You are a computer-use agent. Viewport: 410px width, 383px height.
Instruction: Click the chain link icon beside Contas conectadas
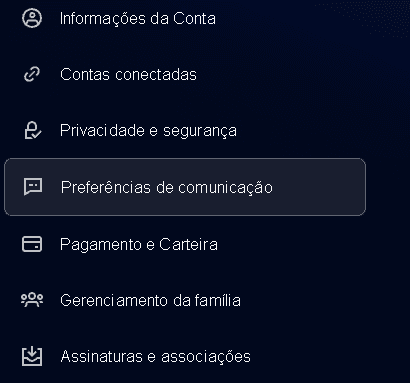tap(32, 74)
